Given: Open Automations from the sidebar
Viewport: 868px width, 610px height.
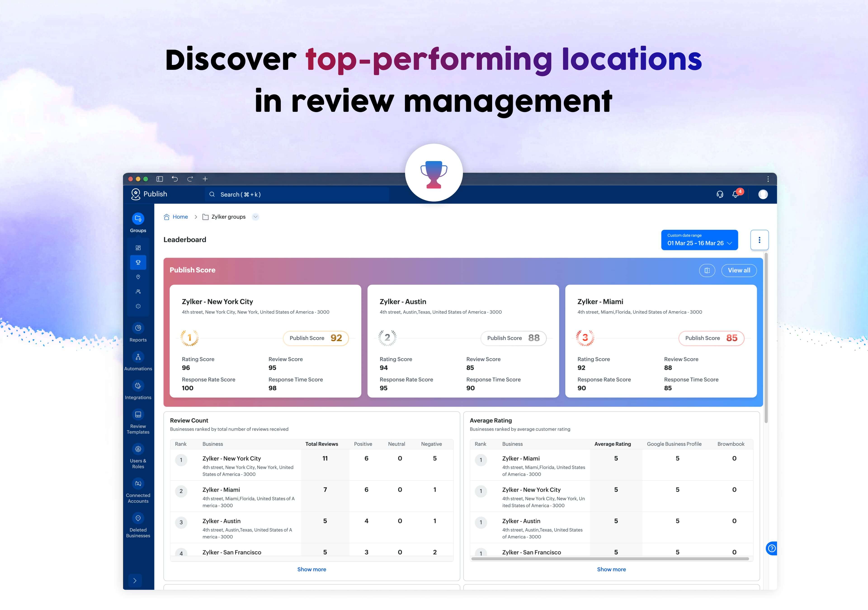Looking at the screenshot, I should tap(138, 357).
